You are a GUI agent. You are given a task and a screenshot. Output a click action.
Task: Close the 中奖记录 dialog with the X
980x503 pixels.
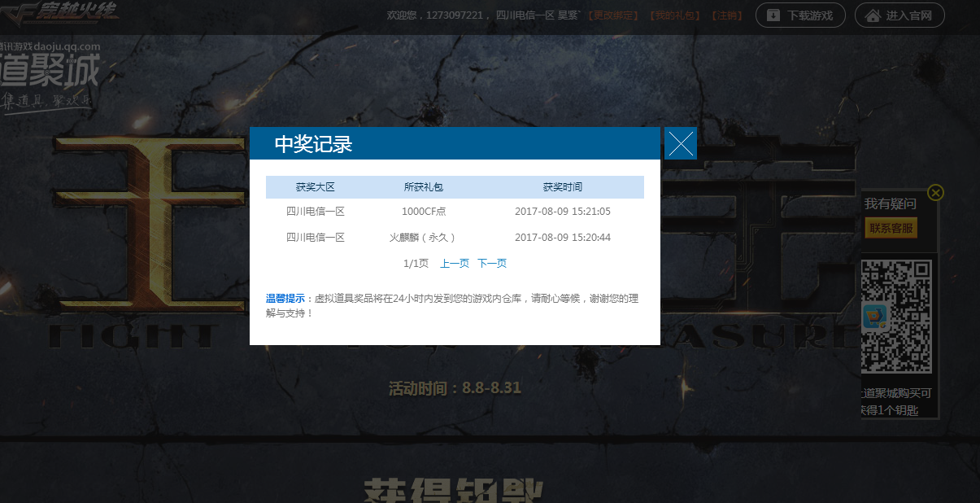point(681,143)
